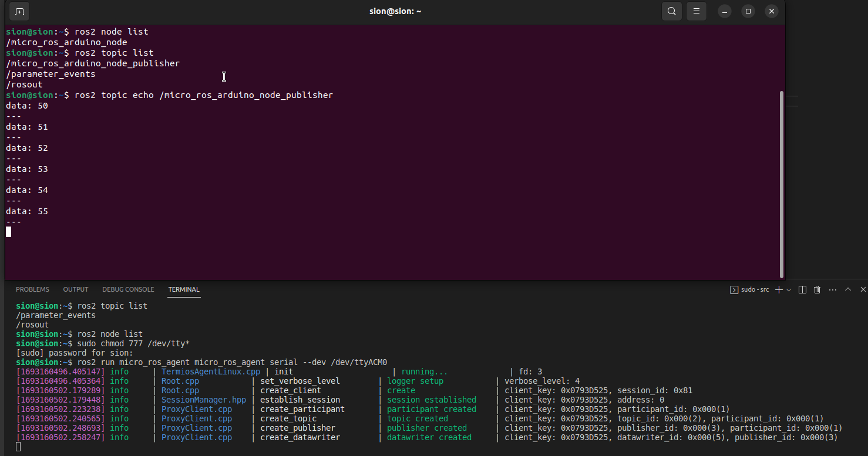Close the sion@sion terminal window

pos(772,11)
